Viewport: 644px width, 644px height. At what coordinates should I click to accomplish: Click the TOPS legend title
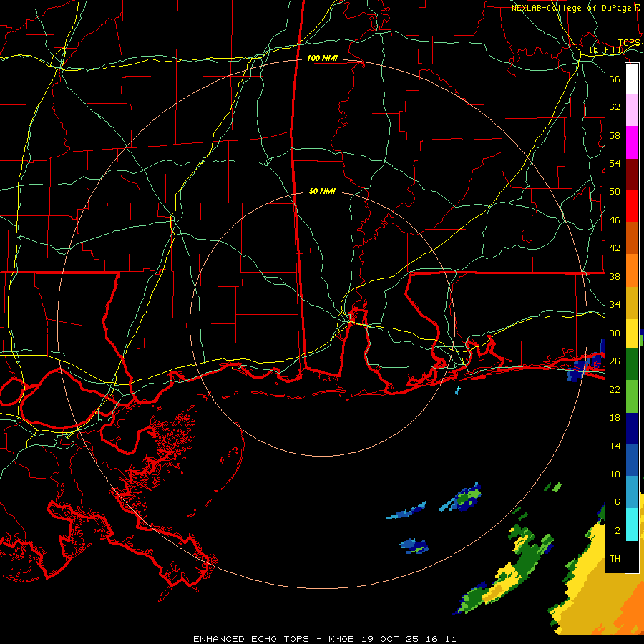(629, 43)
